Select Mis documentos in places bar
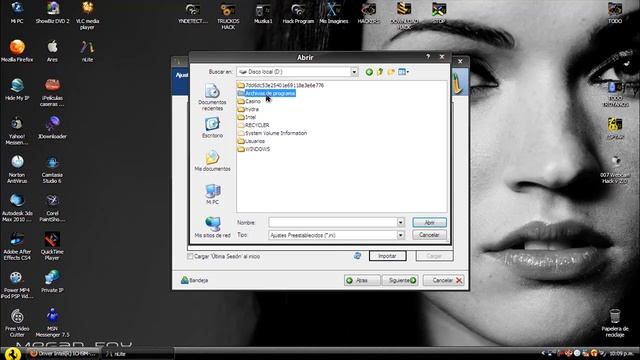The image size is (640, 360). [x=212, y=161]
